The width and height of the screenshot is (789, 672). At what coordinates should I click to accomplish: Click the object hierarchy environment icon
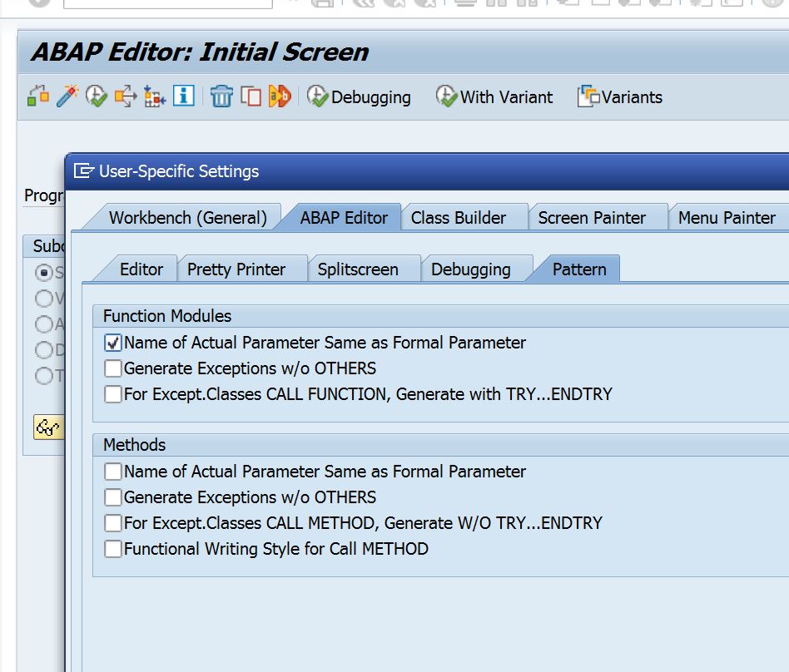coord(155,96)
